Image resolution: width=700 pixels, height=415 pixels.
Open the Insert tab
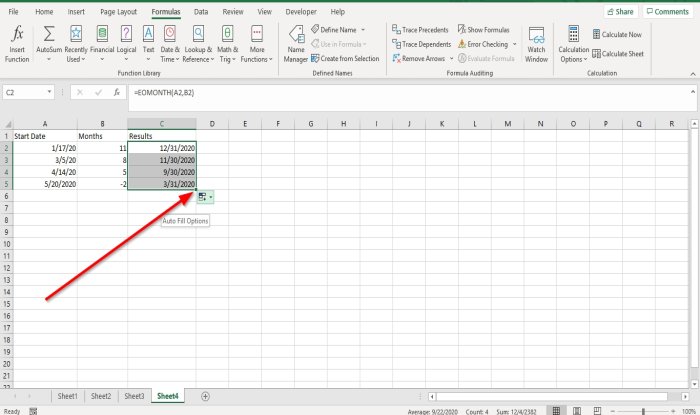76,12
